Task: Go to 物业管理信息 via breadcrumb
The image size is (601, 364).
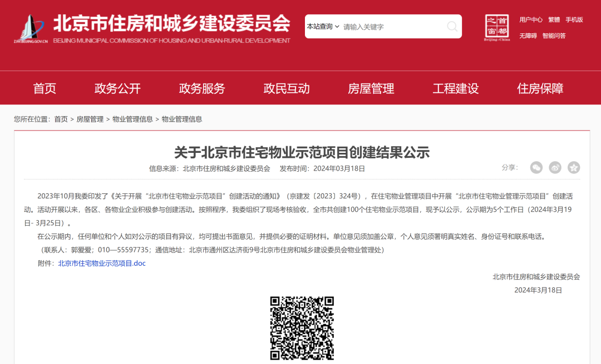Action: 134,119
